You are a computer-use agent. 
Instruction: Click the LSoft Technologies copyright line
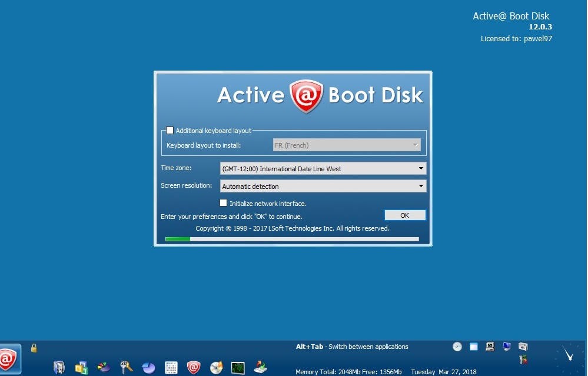[x=293, y=228]
